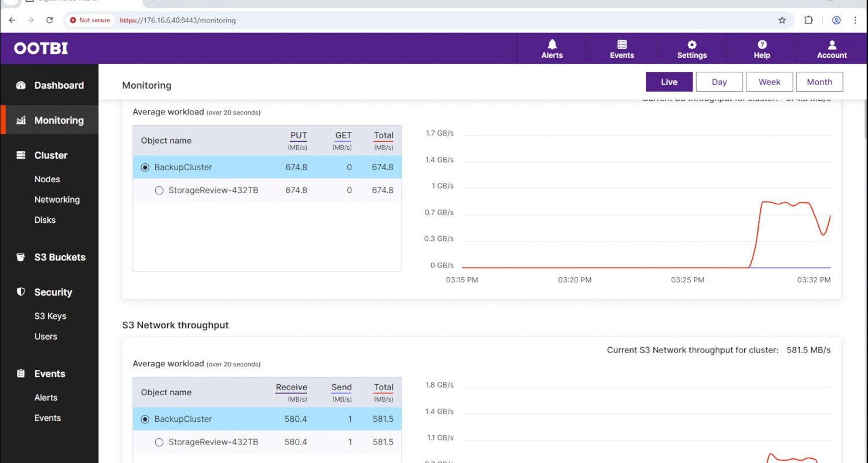Switch to the Month view
The height and width of the screenshot is (463, 868).
click(x=819, y=82)
